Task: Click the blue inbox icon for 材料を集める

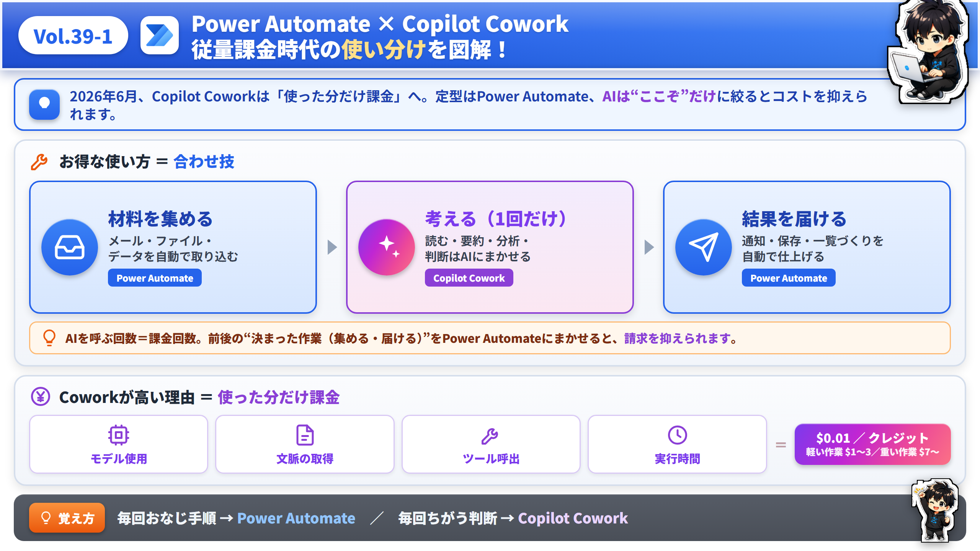Action: [x=70, y=247]
